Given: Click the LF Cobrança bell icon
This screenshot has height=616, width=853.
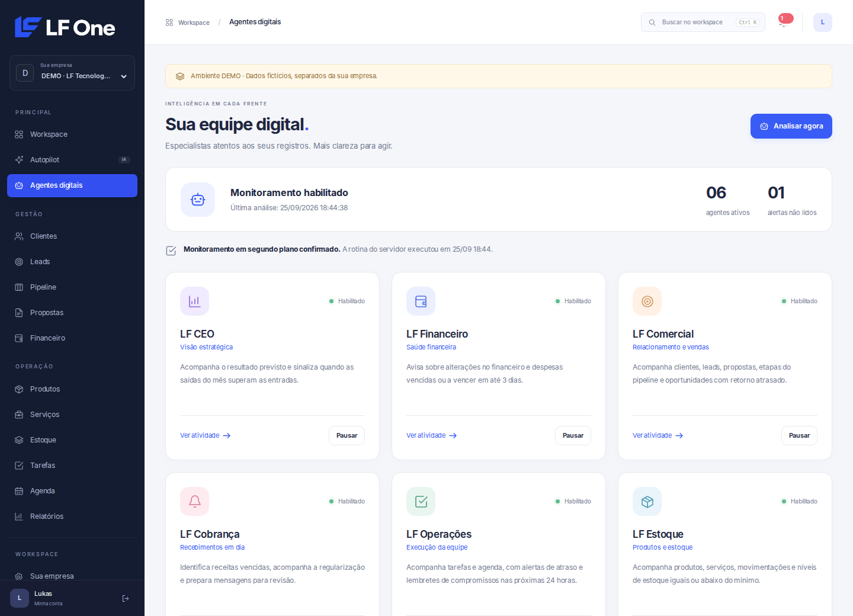Looking at the screenshot, I should coord(194,502).
